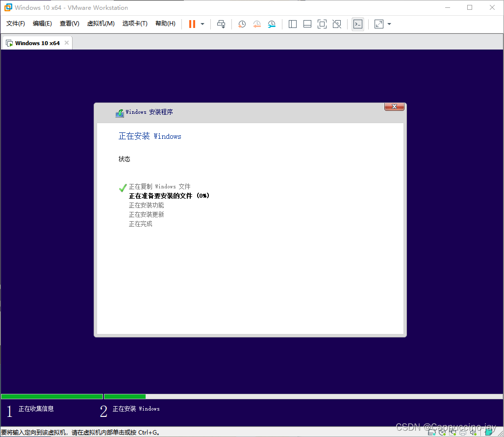Take a snapshot of the virtual machine
The image size is (504, 437).
[242, 24]
